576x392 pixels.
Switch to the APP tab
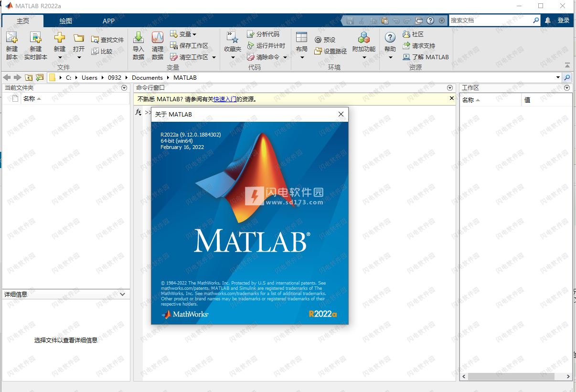click(108, 21)
